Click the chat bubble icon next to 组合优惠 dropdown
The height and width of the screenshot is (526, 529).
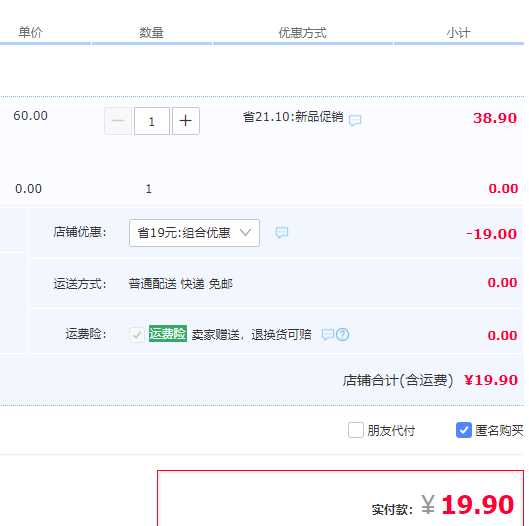tap(282, 232)
